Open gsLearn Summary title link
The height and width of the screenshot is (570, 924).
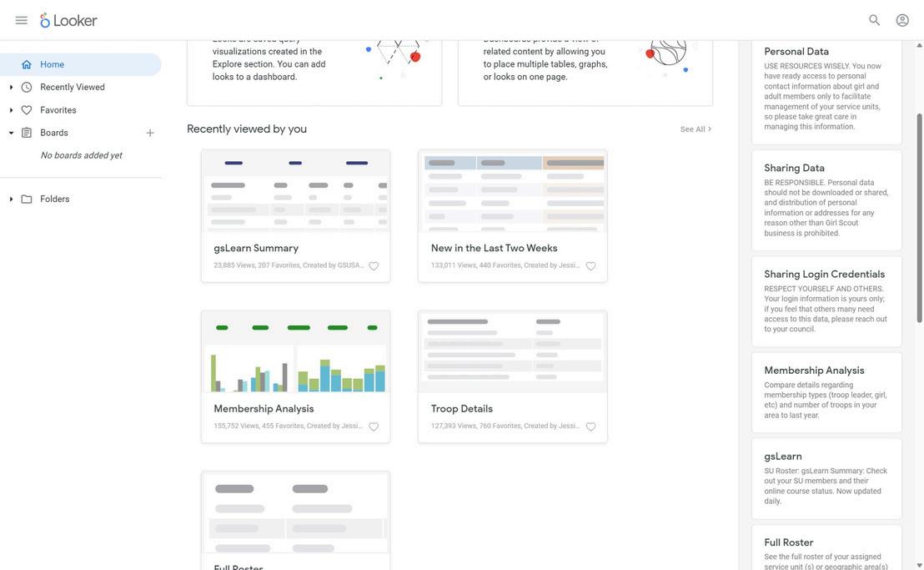point(256,248)
